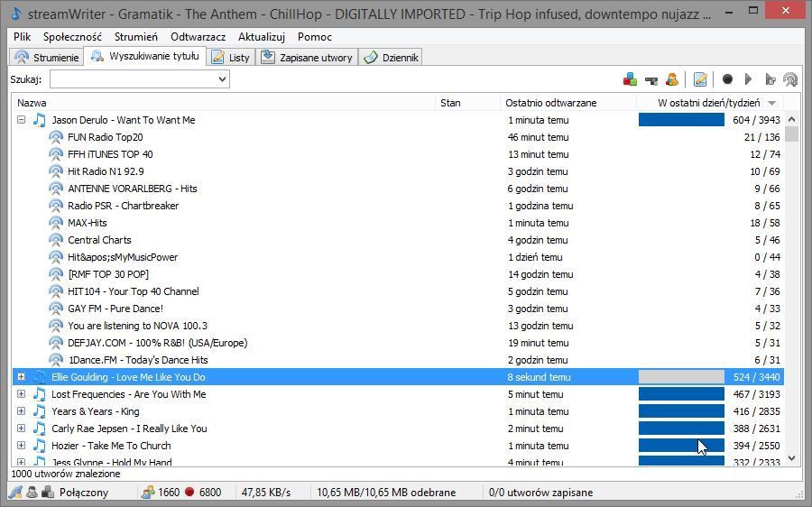Open the Społeczność menu

72,37
